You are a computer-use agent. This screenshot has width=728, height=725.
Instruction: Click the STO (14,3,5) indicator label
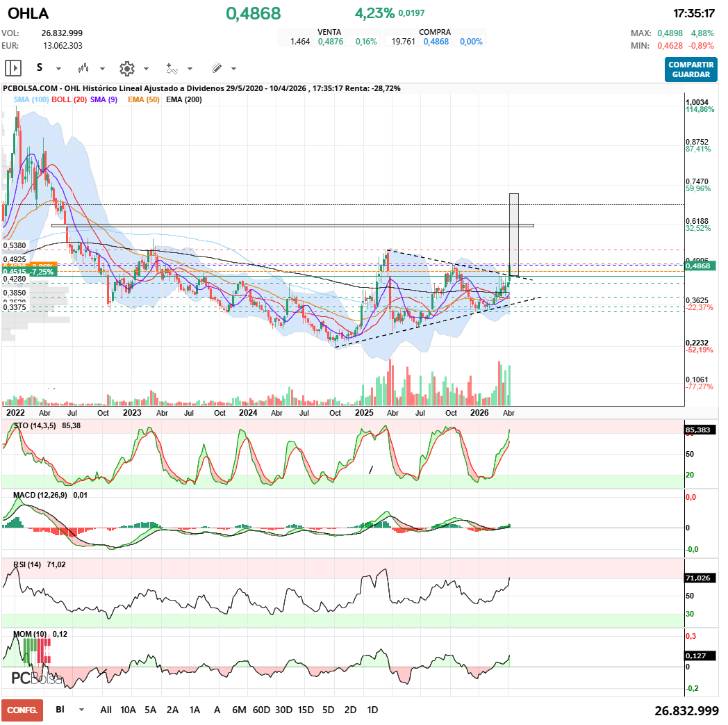35,425
